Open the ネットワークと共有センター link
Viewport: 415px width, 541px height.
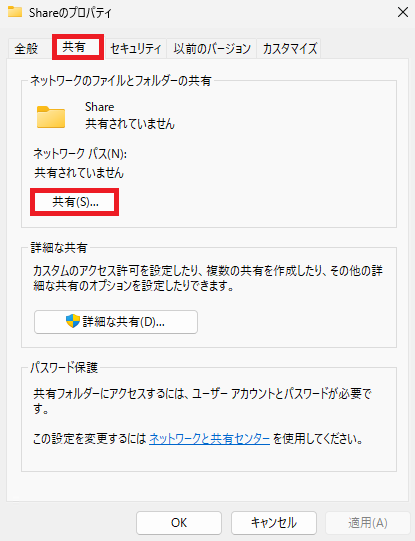(x=209, y=439)
